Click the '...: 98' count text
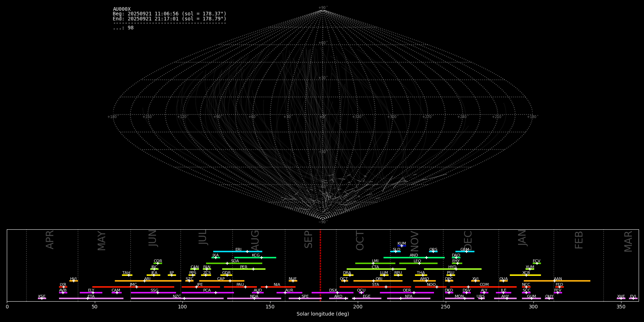The width and height of the screenshot is (644, 322). pyautogui.click(x=123, y=28)
